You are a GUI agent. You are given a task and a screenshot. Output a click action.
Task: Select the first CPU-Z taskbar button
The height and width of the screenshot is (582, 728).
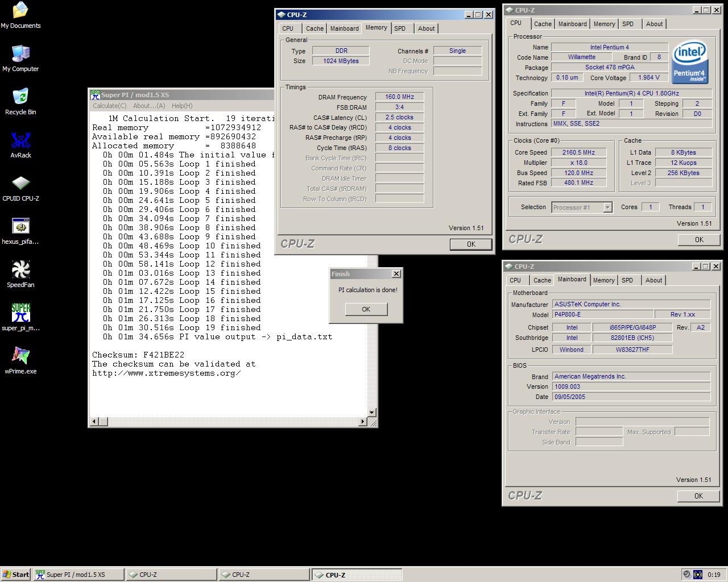(x=171, y=575)
